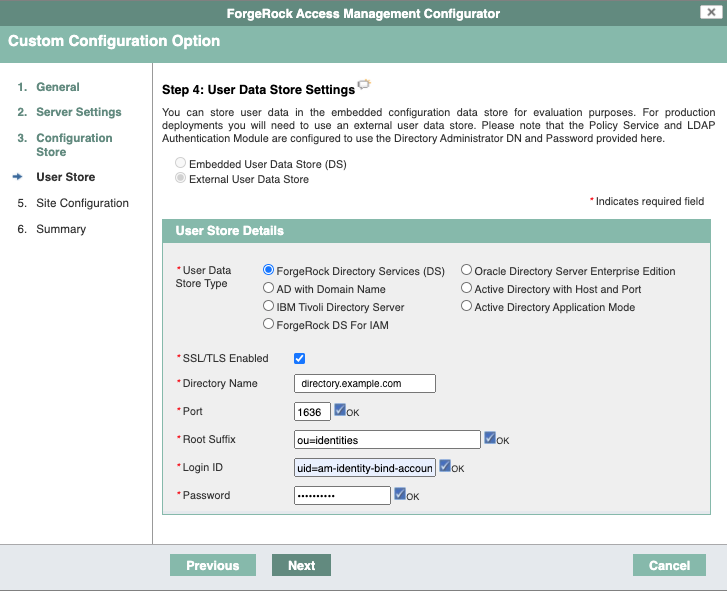
Task: Choose IBM Tivoli Directory Server type
Action: (x=268, y=306)
